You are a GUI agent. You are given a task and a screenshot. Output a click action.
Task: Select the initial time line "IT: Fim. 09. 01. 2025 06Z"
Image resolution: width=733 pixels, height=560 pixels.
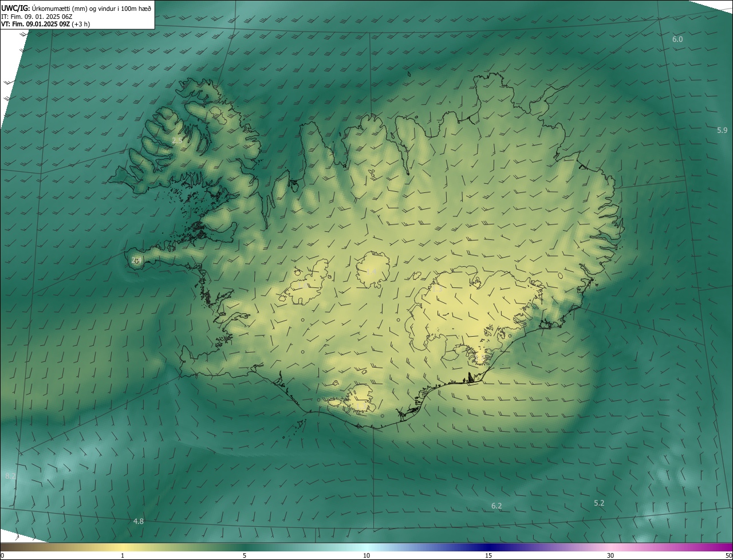point(37,16)
